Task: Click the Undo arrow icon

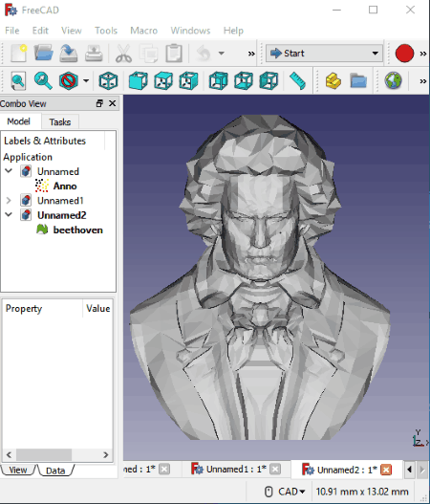Action: (204, 53)
